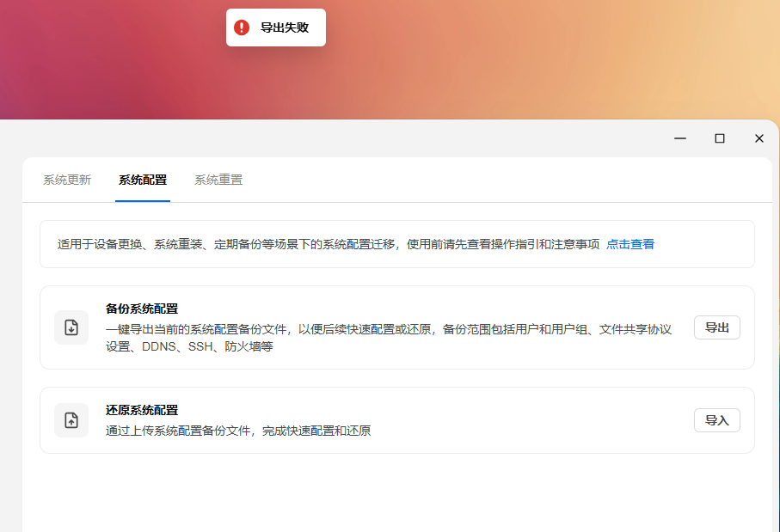Click the backup download file icon

pos(71,327)
